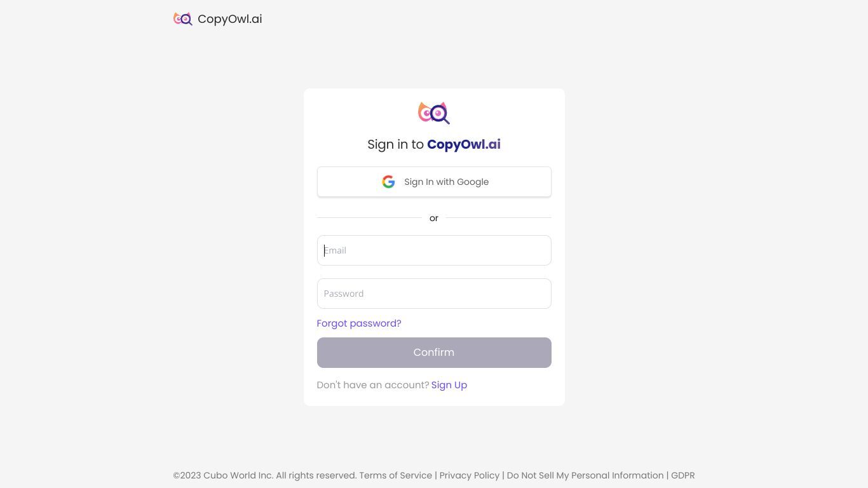Image resolution: width=868 pixels, height=488 pixels.
Task: Open the GDPR footer link
Action: pyautogui.click(x=683, y=475)
